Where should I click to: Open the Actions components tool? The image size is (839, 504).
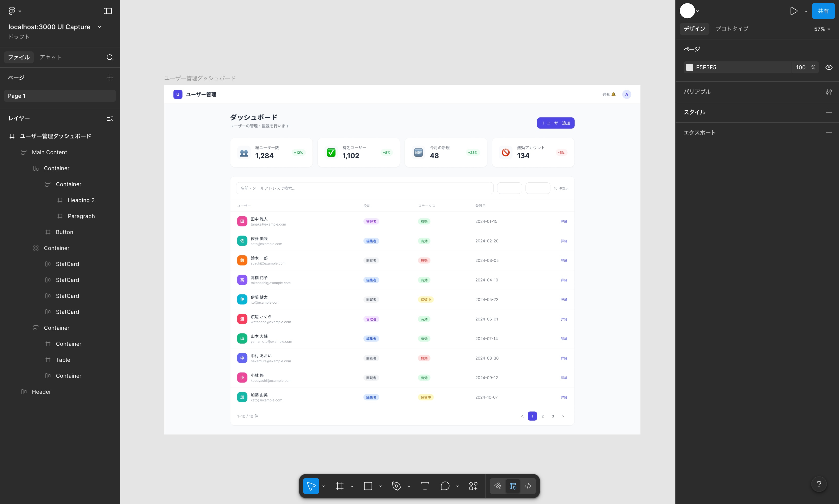click(473, 486)
